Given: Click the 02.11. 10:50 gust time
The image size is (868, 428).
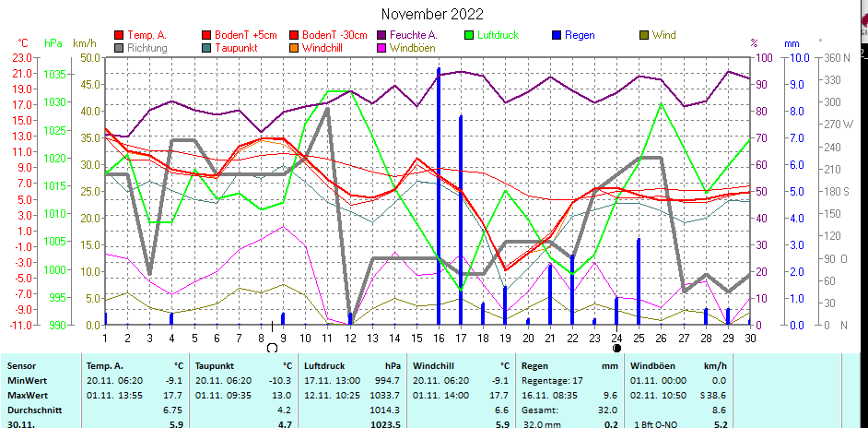Looking at the screenshot, I should 659,396.
